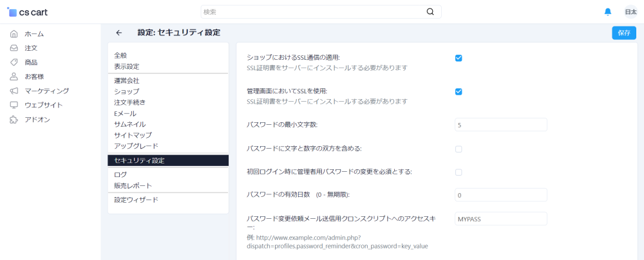The height and width of the screenshot is (260, 644).
Task: Open ウェブサイト in sidebar
Action: point(44,105)
